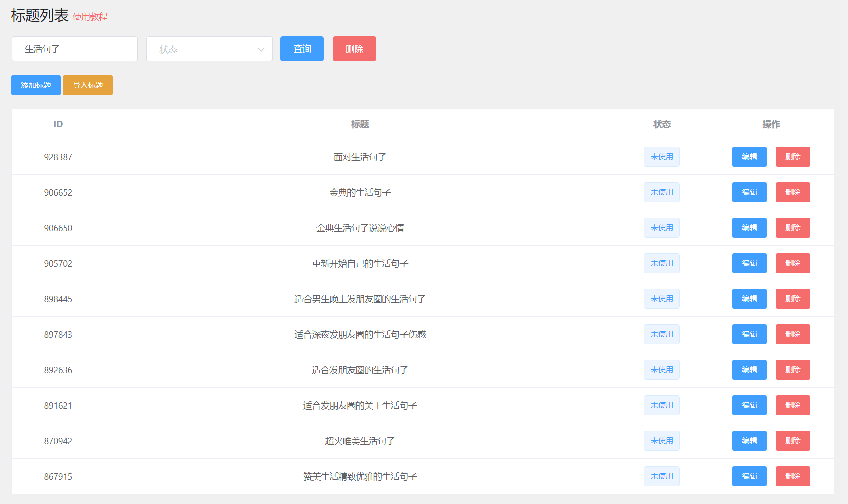Click the 未使用 tag for ID 867915
Screen dimensions: 848x504
click(662, 476)
